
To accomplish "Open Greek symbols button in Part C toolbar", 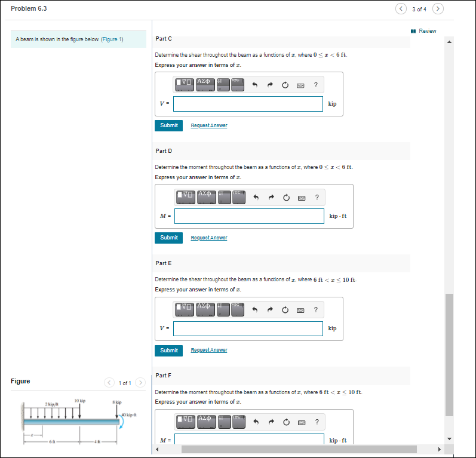I will 205,84.
